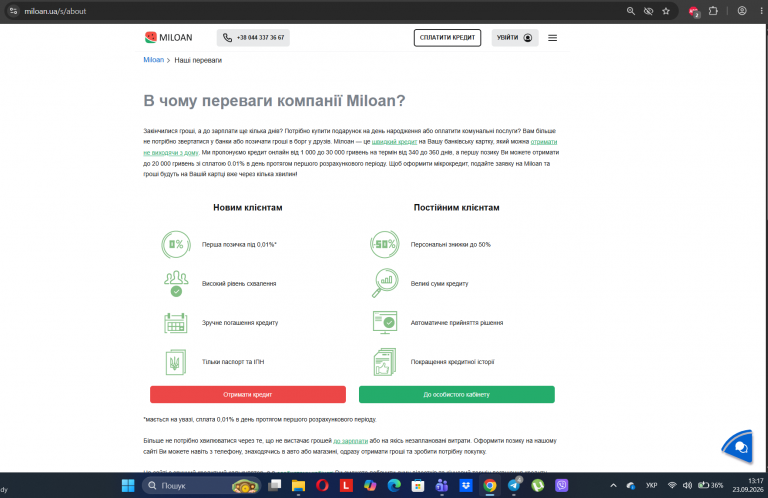Click the Великі суми кредиту text
768x498 pixels.
coord(439,284)
